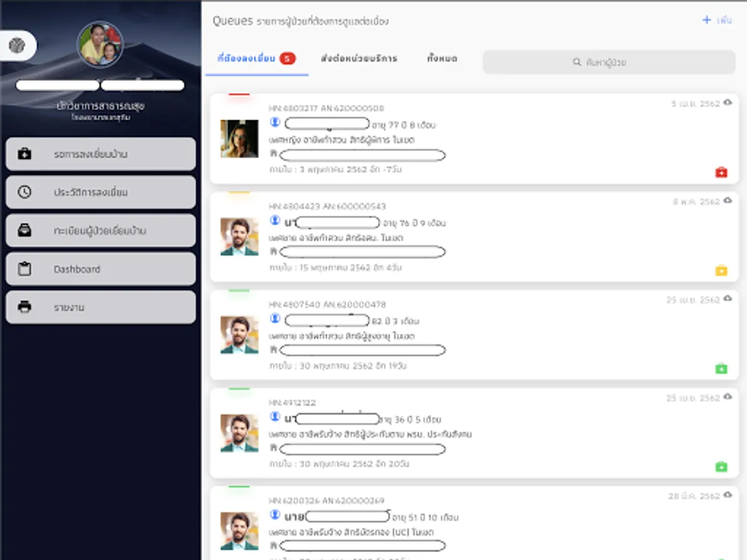Click patient photo for HN 4807540
This screenshot has height=560, width=747.
(239, 335)
